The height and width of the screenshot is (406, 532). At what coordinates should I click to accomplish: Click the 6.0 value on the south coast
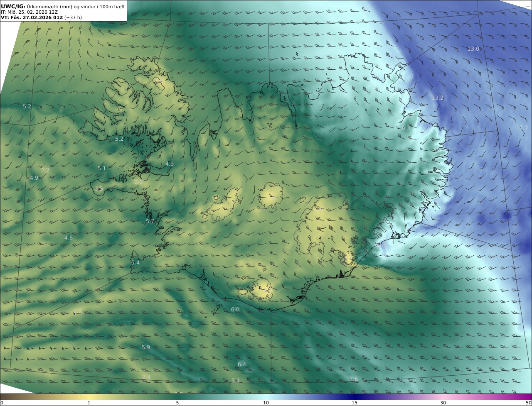click(x=235, y=309)
